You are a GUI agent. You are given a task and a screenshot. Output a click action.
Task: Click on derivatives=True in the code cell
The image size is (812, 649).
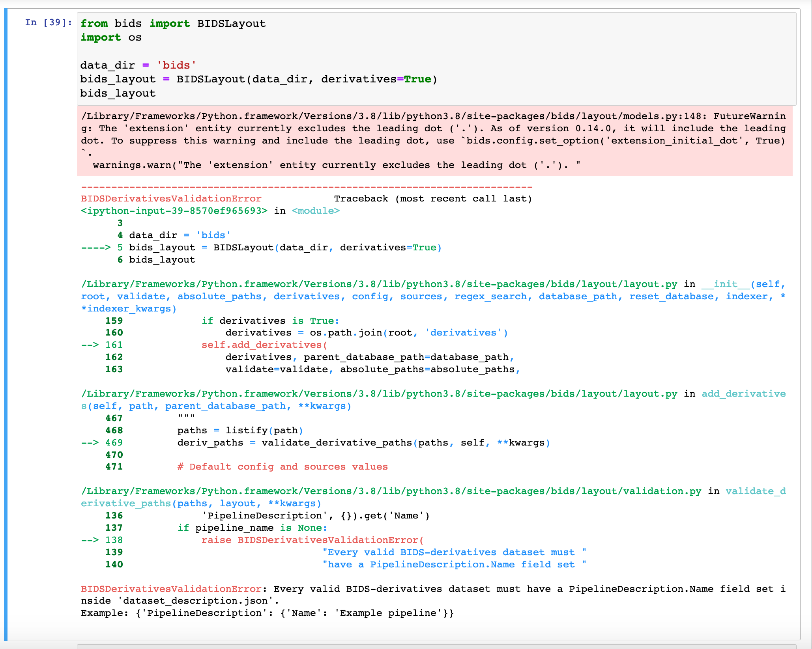click(376, 79)
